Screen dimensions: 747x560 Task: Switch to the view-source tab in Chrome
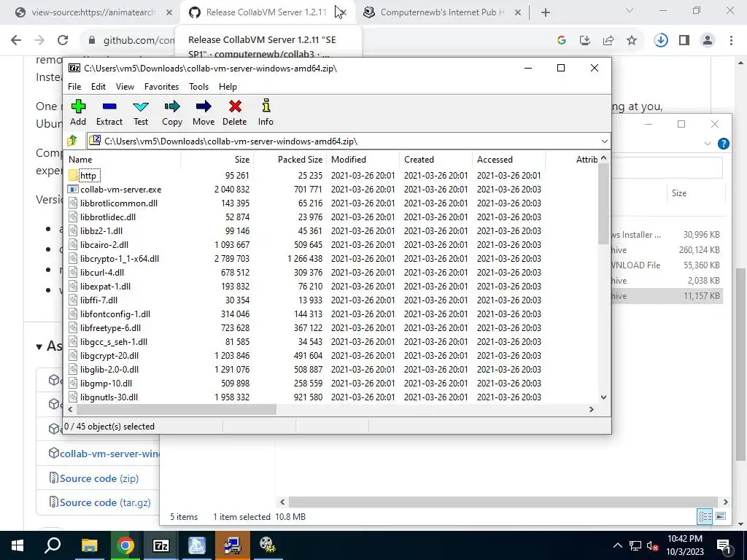(93, 12)
